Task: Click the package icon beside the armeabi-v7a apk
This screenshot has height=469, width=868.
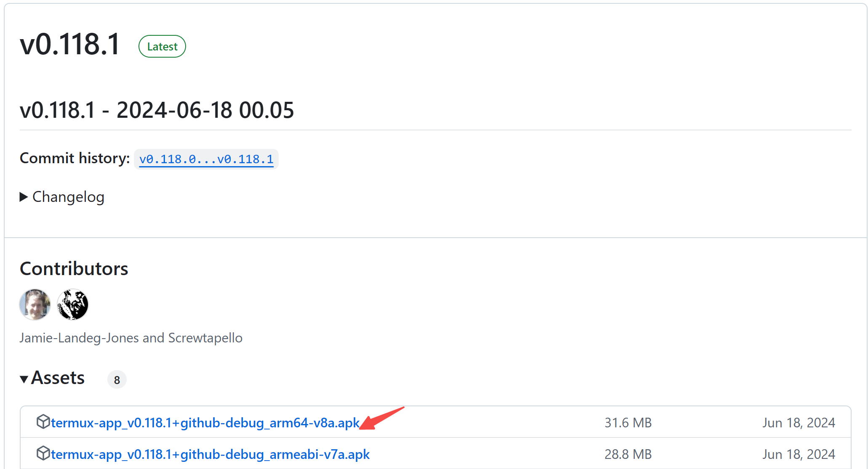Action: pyautogui.click(x=43, y=453)
